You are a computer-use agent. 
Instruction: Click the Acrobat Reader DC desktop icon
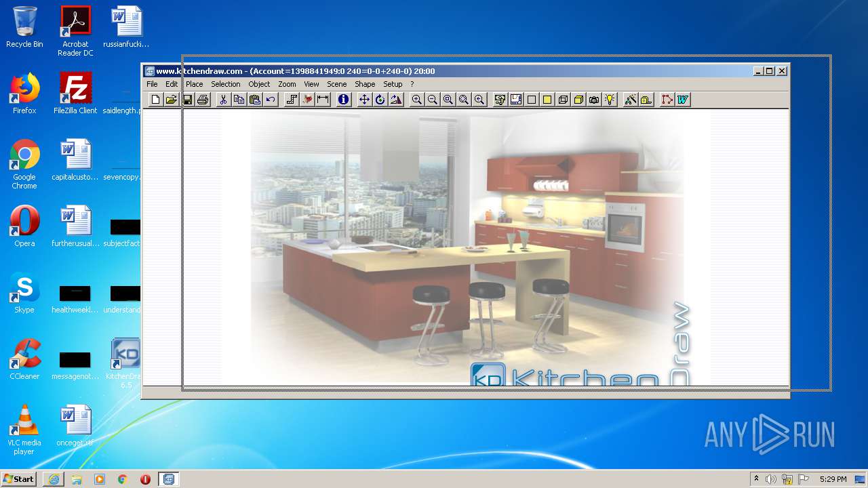75,31
